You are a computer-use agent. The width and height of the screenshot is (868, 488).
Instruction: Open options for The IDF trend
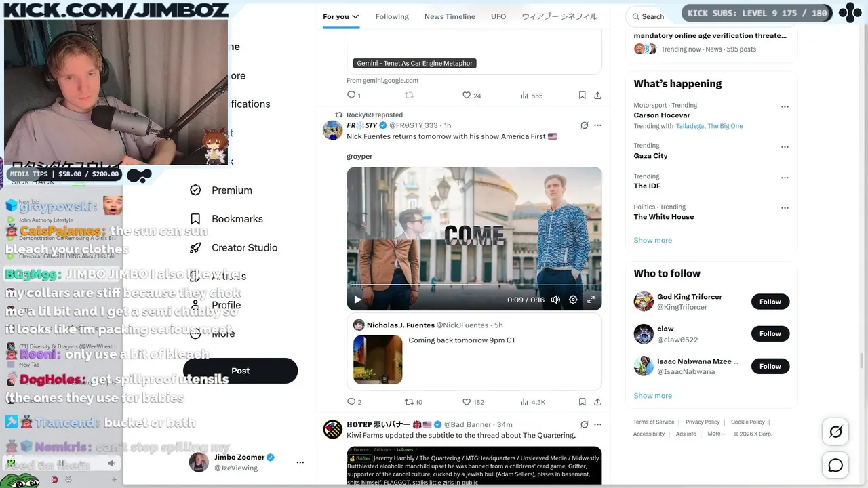785,178
